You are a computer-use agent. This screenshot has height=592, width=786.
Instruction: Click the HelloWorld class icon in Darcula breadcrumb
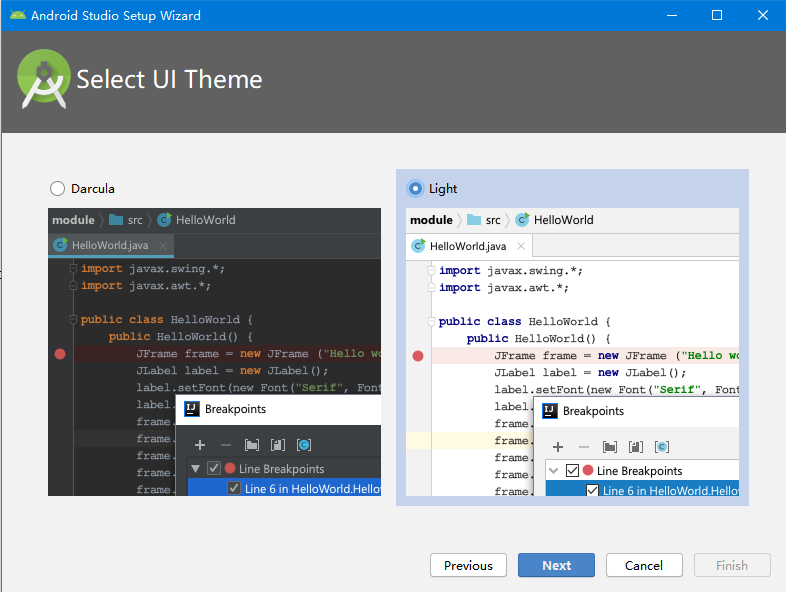click(164, 220)
